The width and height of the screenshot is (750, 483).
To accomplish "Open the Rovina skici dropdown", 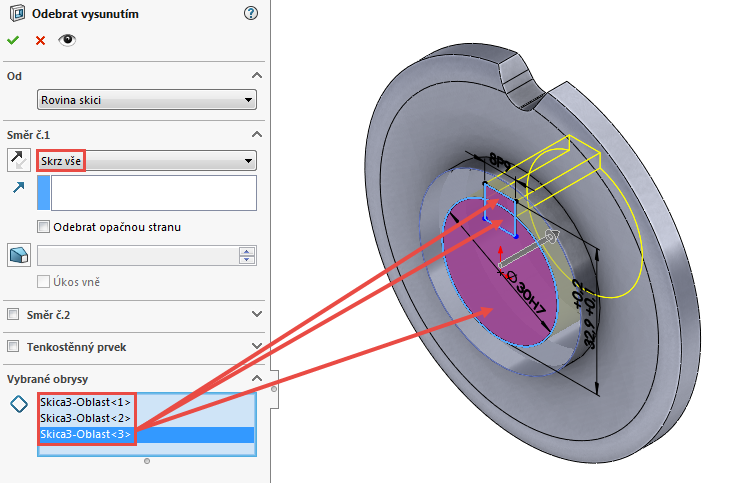I will point(147,100).
